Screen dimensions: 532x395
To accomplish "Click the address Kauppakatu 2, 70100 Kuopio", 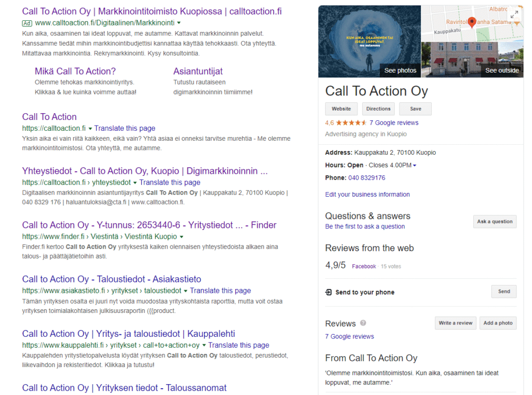I will click(x=395, y=153).
